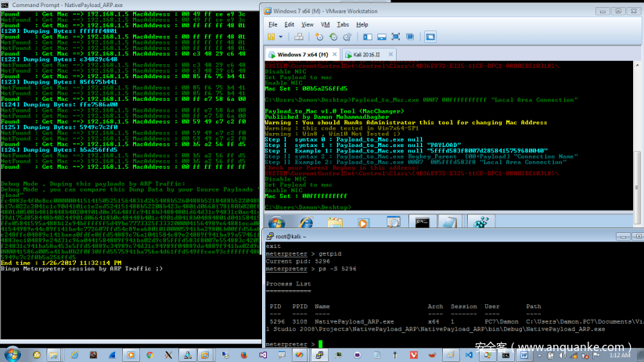Click the 'ps -S 5296' command text
644x362 pixels.
pos(337,269)
